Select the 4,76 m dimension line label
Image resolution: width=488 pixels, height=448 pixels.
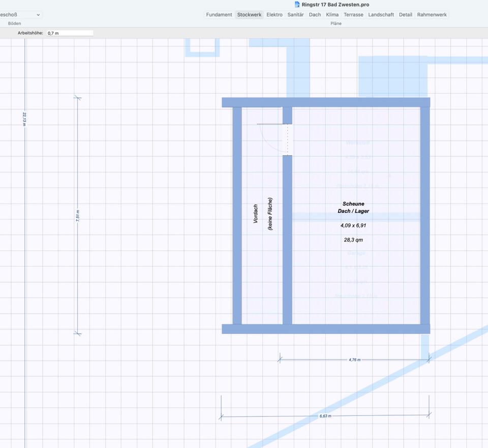354,360
